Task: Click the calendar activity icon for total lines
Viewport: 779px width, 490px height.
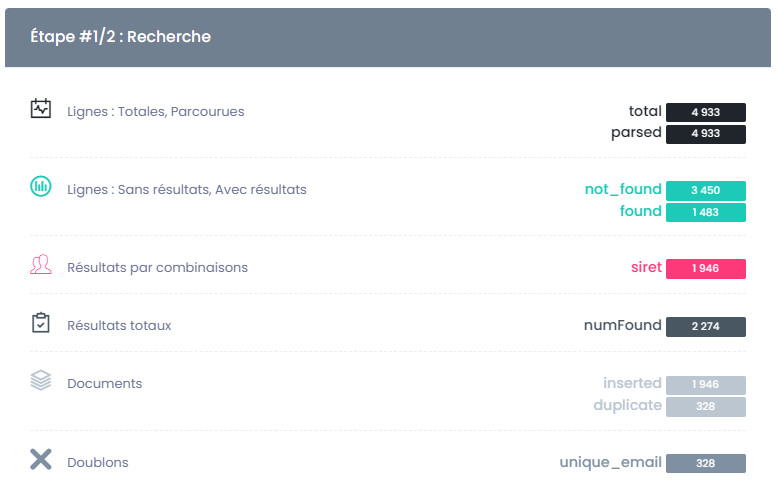Action: 40,109
